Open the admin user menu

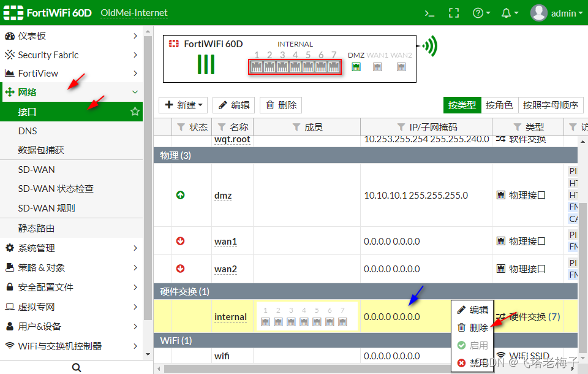(x=557, y=13)
